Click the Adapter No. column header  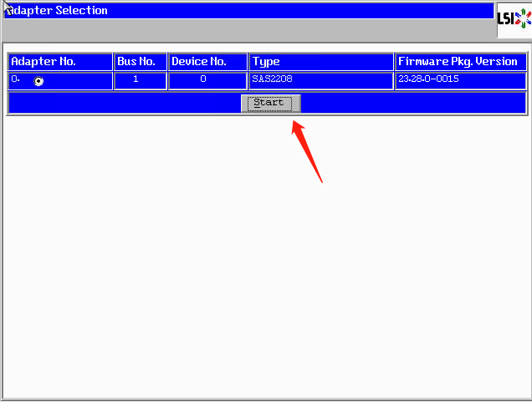pyautogui.click(x=60, y=62)
